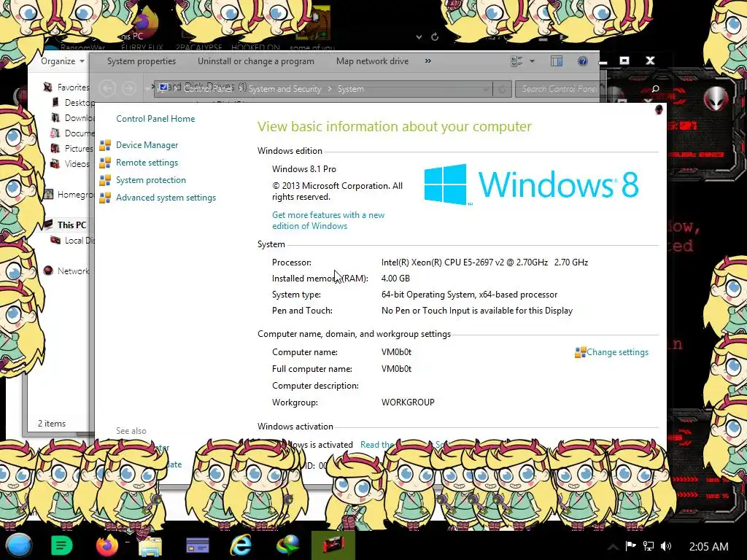
Task: Click the volume speaker tray icon
Action: [666, 546]
